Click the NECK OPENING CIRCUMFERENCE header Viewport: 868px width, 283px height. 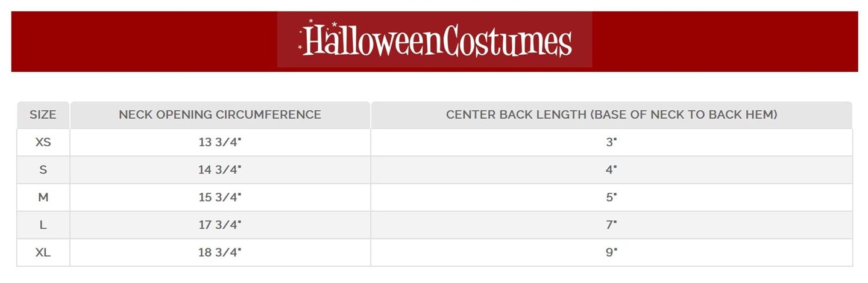point(220,114)
